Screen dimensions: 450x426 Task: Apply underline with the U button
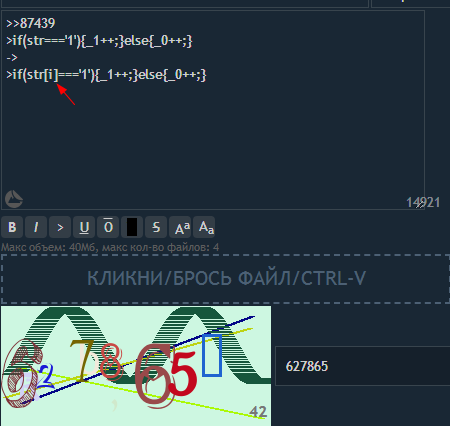[84, 227]
